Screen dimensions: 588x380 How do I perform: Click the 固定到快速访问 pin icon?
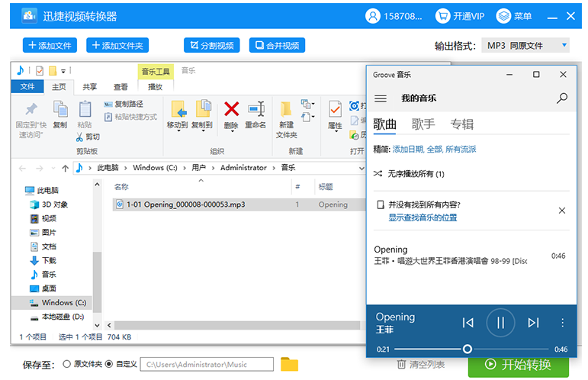point(31,109)
